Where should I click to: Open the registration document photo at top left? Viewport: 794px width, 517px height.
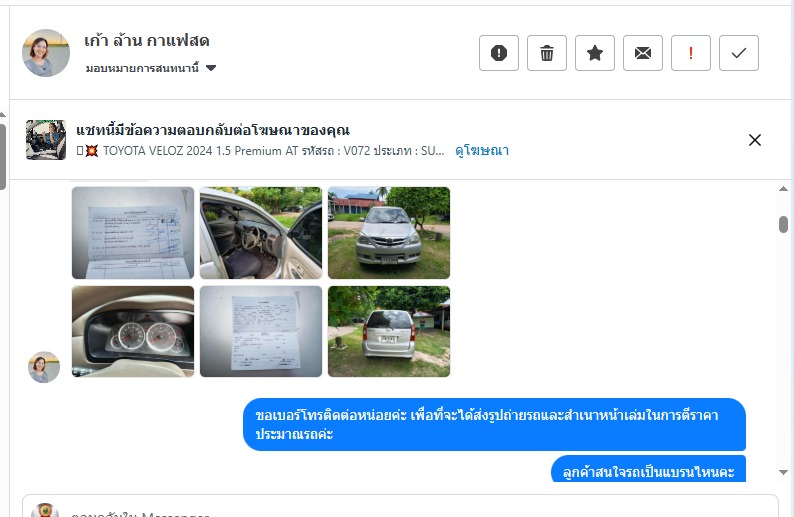pos(133,233)
